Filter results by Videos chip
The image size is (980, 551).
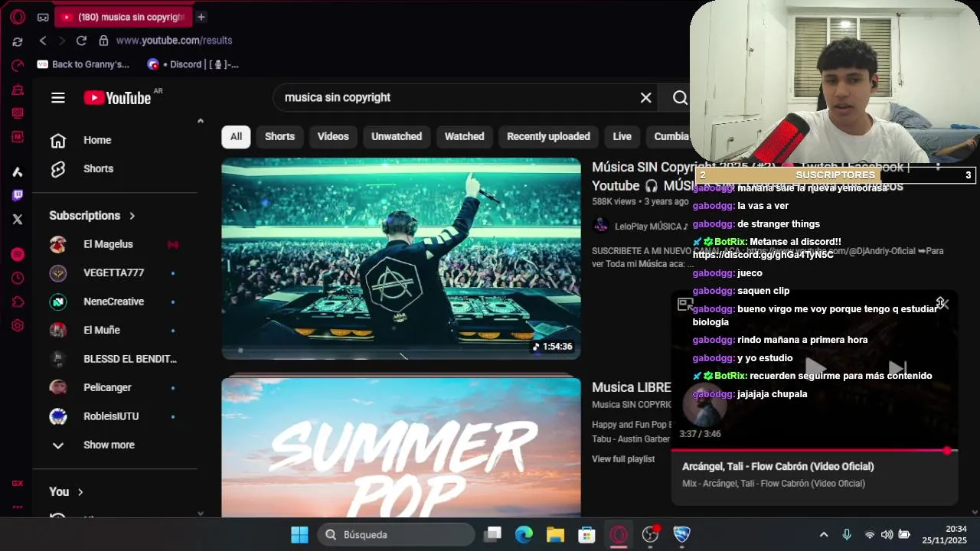coord(333,136)
